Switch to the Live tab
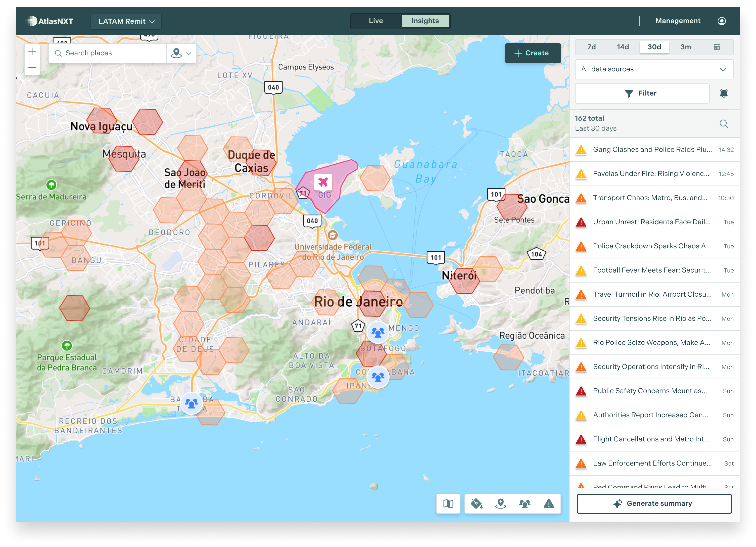 coord(376,21)
